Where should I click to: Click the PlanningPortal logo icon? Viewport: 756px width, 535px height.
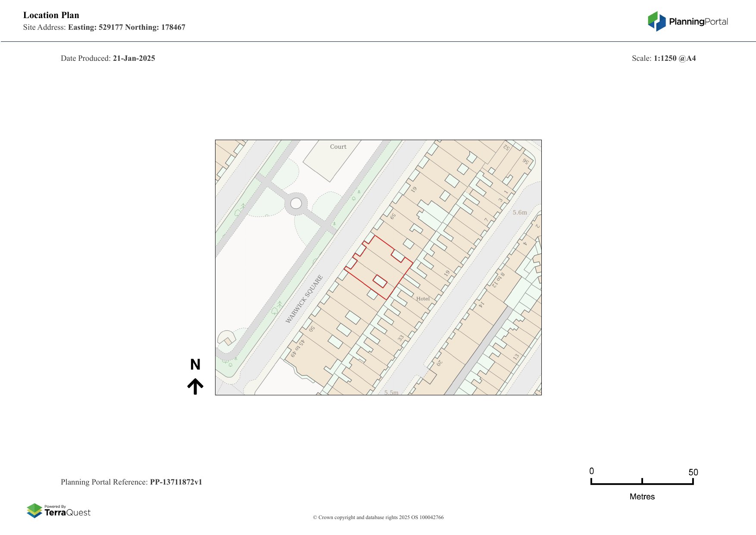656,22
